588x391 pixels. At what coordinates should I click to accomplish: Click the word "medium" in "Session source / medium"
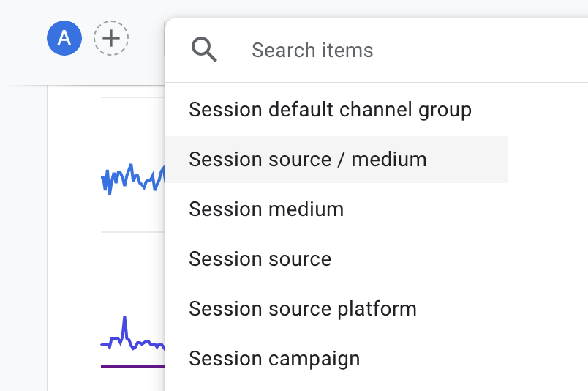389,160
